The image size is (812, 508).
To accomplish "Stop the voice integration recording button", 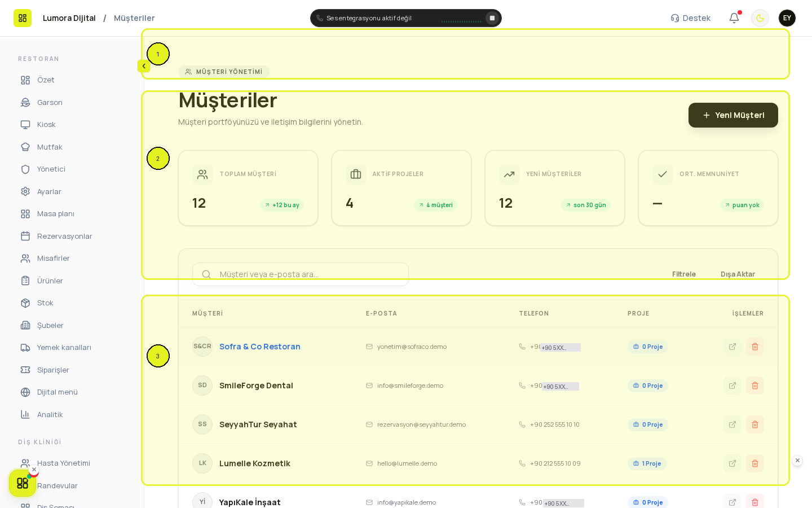I will (492, 18).
